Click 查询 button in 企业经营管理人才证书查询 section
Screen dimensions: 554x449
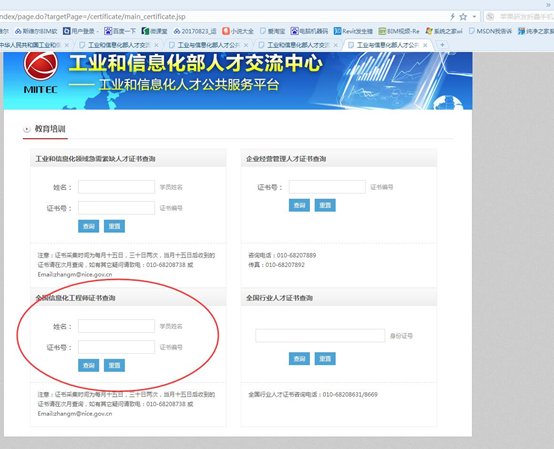pyautogui.click(x=299, y=205)
